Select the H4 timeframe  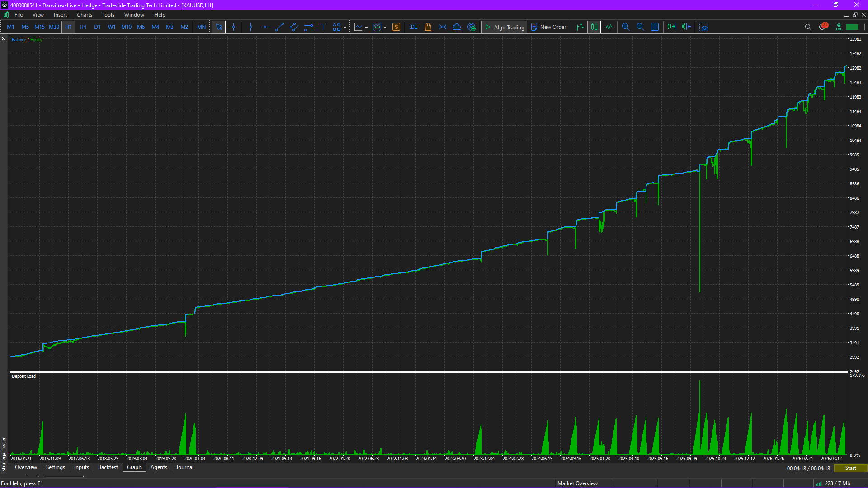[83, 27]
